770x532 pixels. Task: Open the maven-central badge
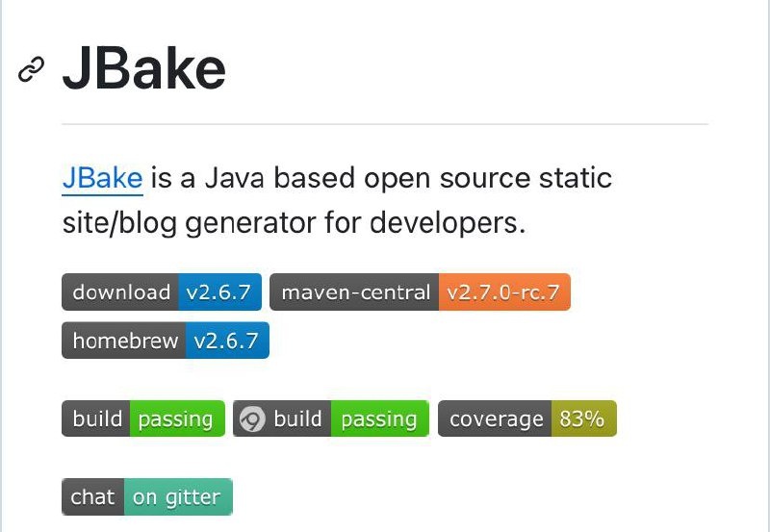(x=420, y=292)
